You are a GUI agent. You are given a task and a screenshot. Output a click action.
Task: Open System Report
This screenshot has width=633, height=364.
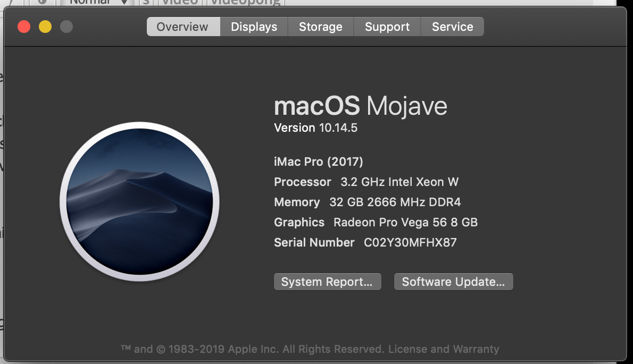[327, 282]
